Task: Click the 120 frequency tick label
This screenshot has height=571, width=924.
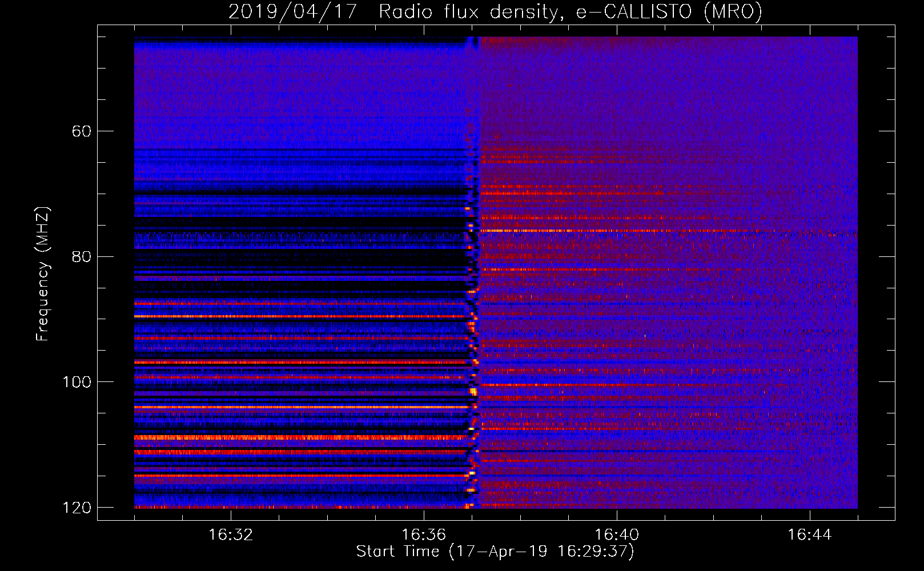Action: [77, 508]
